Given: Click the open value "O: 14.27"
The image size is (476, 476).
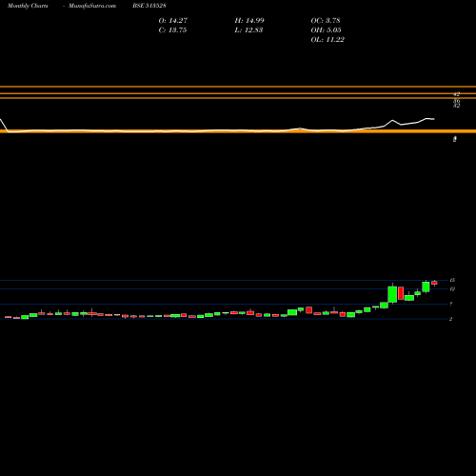Looking at the screenshot, I should (x=173, y=20).
